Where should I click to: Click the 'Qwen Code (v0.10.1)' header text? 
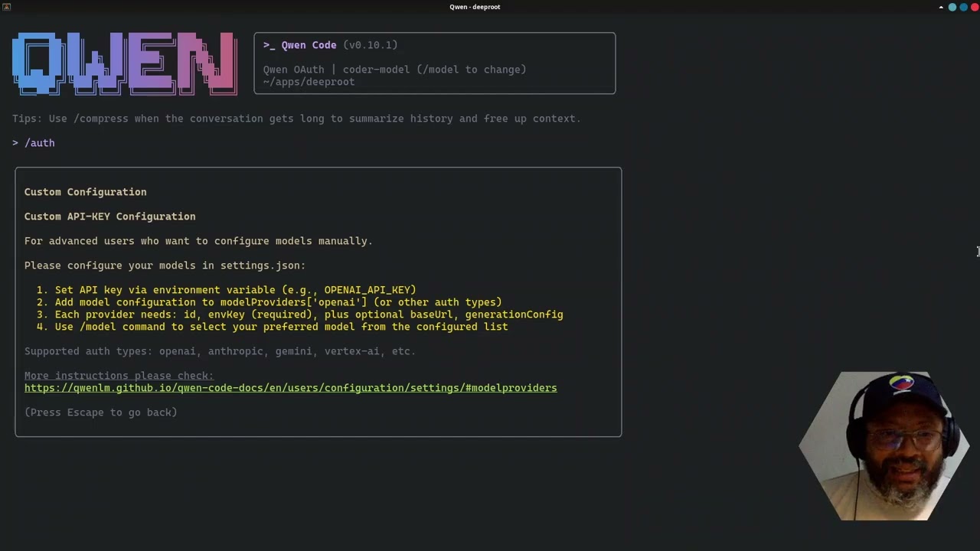tap(330, 45)
